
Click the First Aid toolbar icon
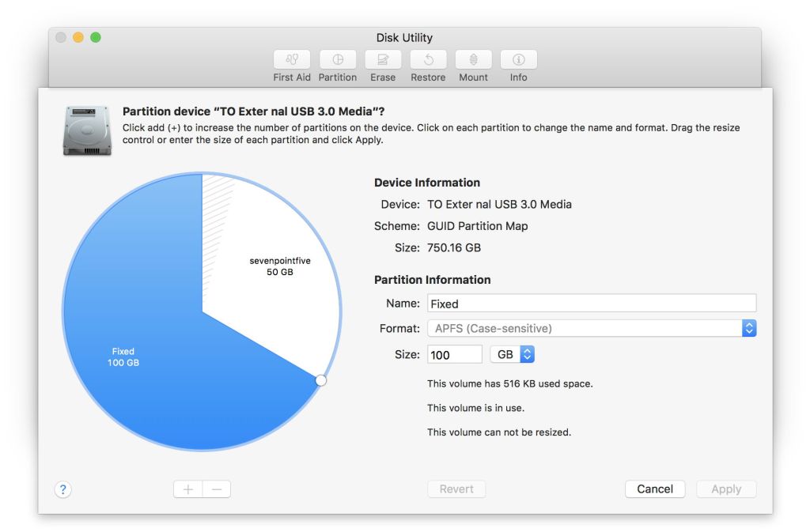click(292, 60)
